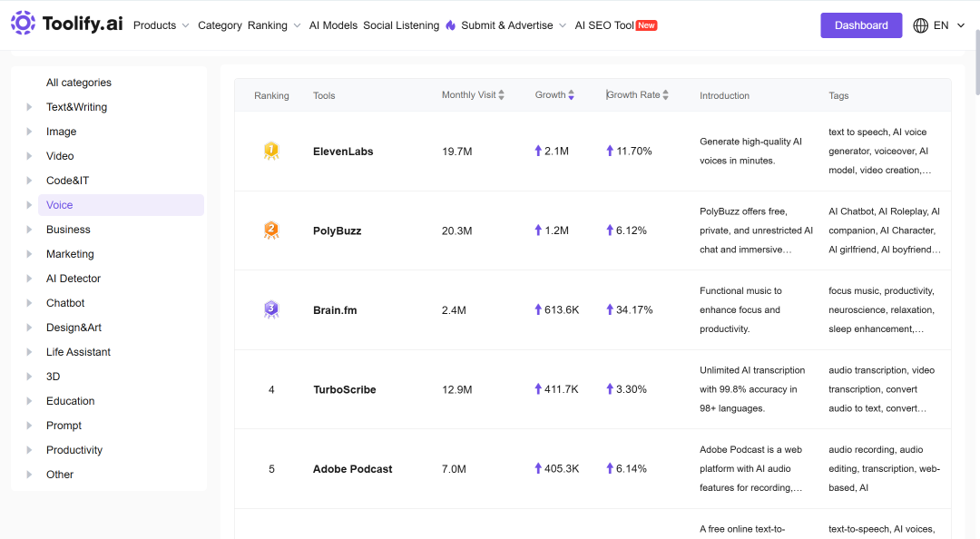Sort by Monthly Visit arrows icon

coord(501,95)
